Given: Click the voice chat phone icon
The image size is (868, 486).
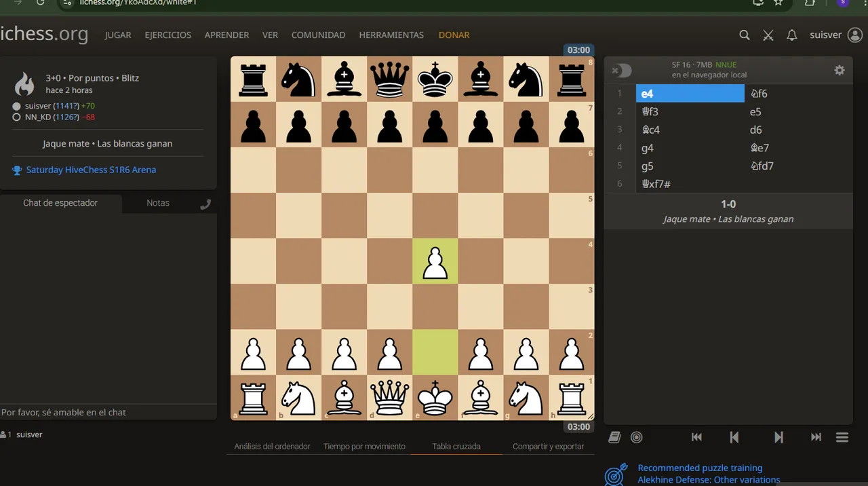Looking at the screenshot, I should (x=205, y=204).
